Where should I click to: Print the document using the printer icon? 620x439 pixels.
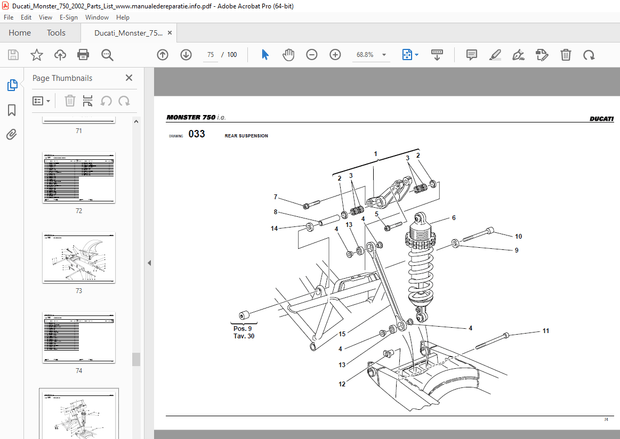[x=83, y=55]
